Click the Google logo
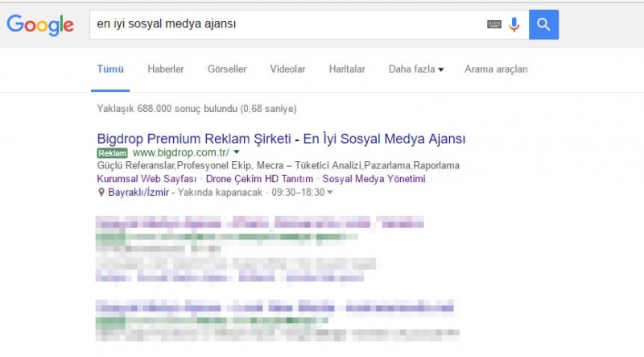 pyautogui.click(x=40, y=25)
